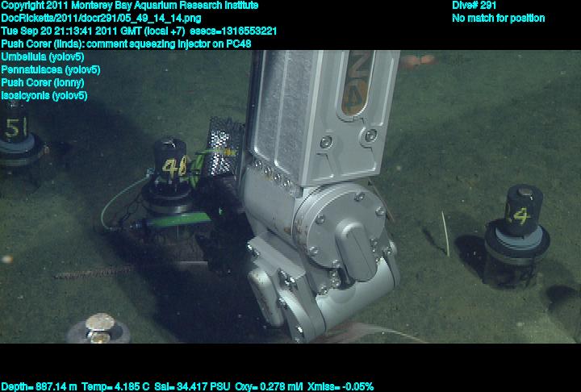Click the green injector handle near PC48
This screenshot has width=581, height=392.
pos(178,219)
